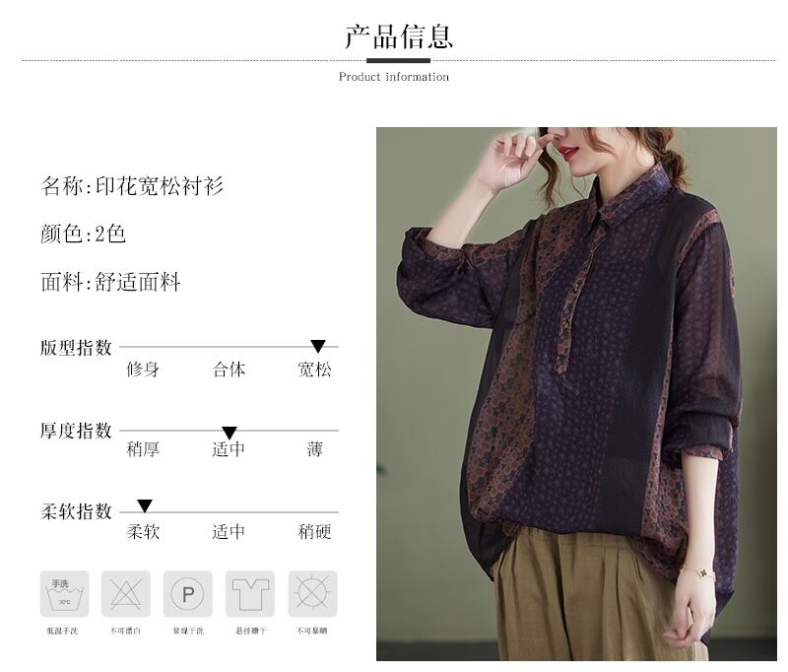Click the circled P dry-clean icon
This screenshot has height=672, width=788.
tap(188, 593)
